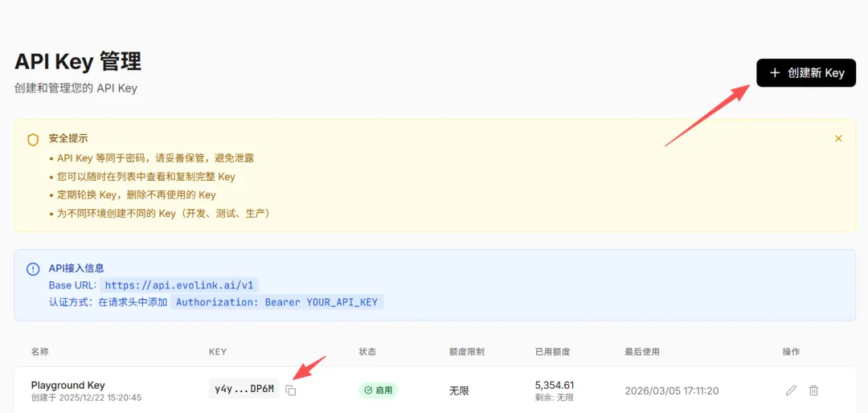The width and height of the screenshot is (868, 413).
Task: Click the 最后使用 column header
Action: (642, 352)
